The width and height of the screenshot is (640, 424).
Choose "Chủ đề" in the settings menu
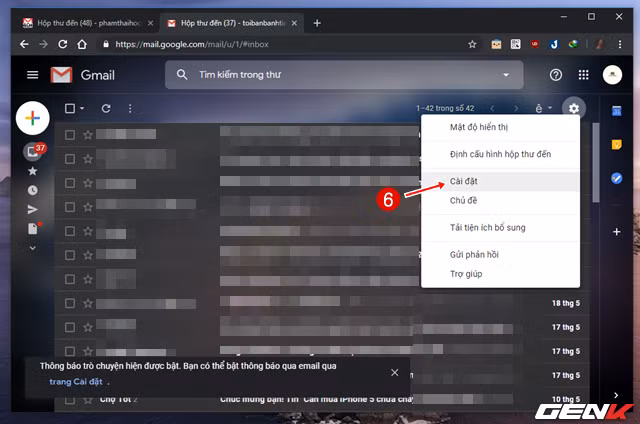pos(464,201)
